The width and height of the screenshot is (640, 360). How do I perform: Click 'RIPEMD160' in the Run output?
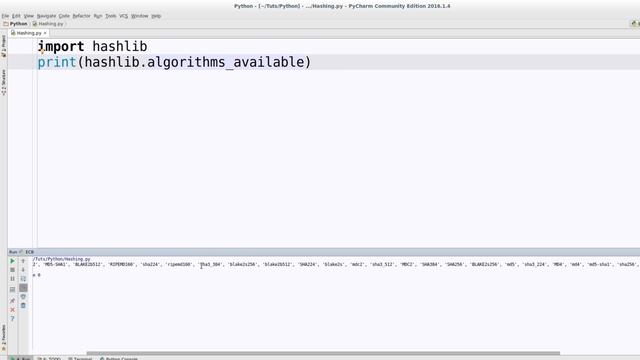click(x=121, y=264)
